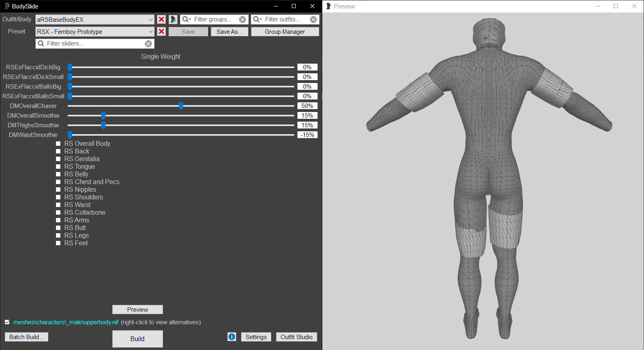The height and width of the screenshot is (350, 644).
Task: Open Settings
Action: [256, 337]
